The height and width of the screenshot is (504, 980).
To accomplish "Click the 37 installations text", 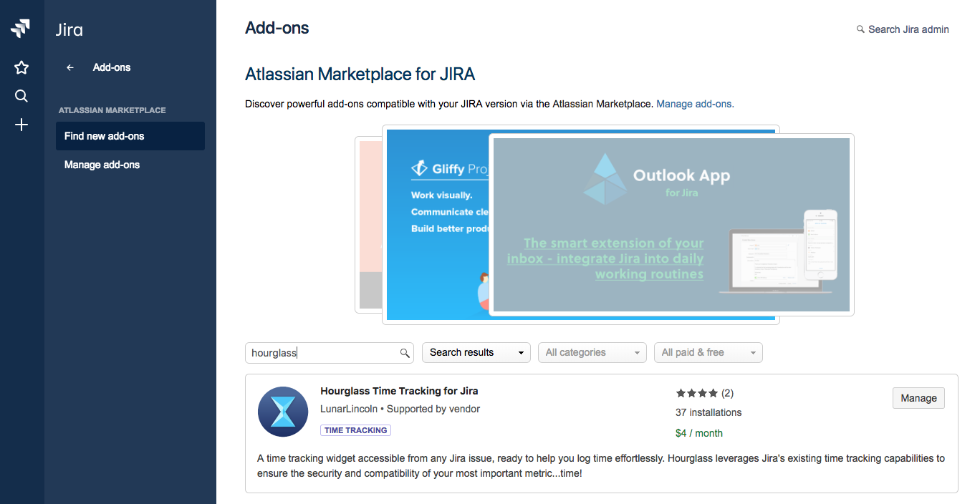I will pyautogui.click(x=708, y=412).
